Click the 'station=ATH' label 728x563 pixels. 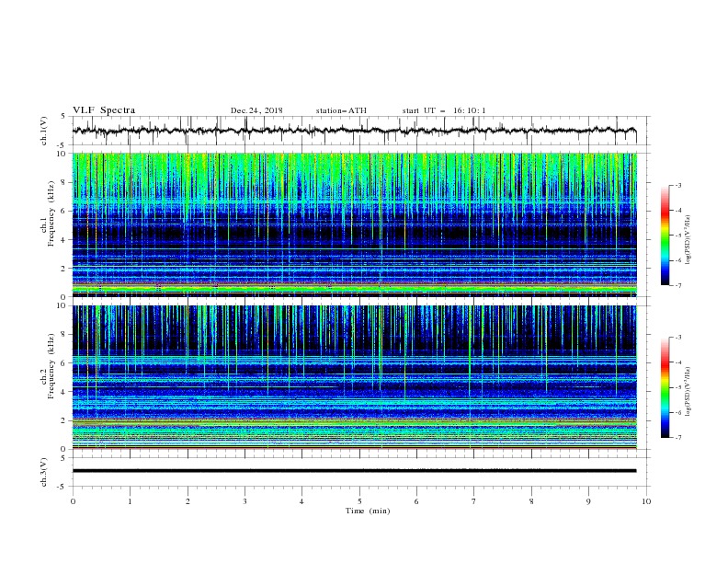tap(341, 110)
